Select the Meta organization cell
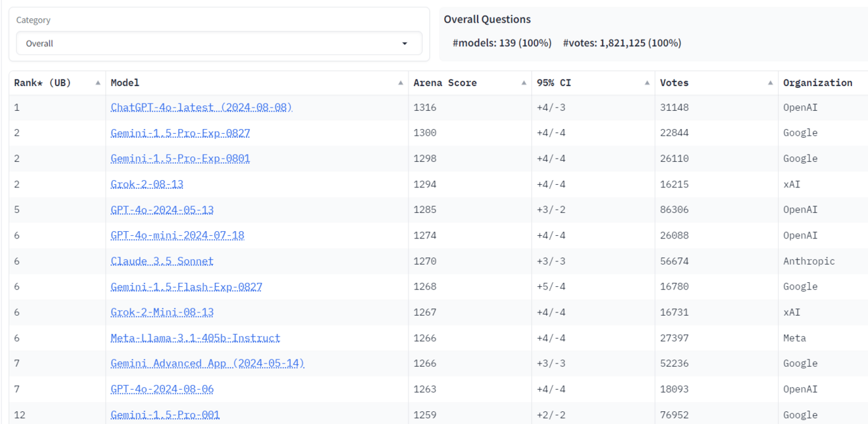The image size is (868, 424). point(823,338)
